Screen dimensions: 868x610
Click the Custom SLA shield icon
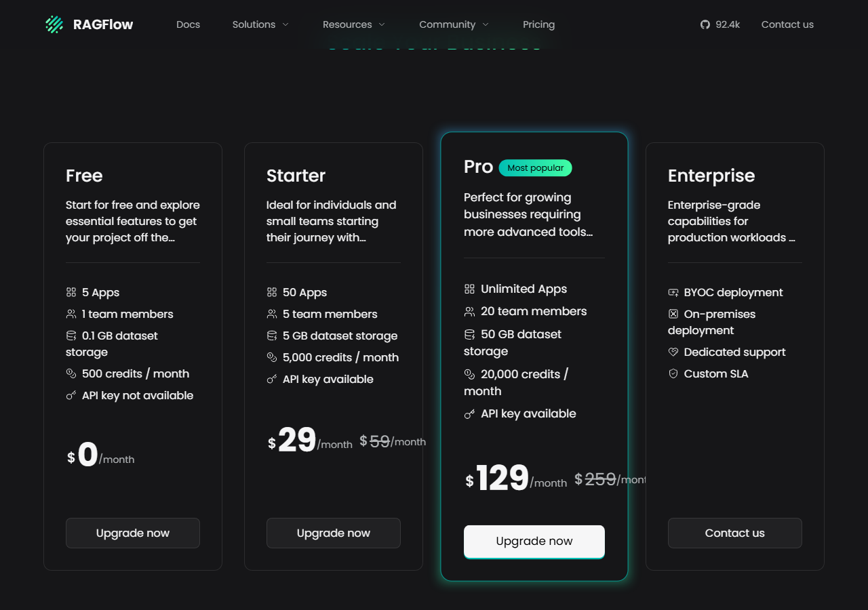pos(673,373)
